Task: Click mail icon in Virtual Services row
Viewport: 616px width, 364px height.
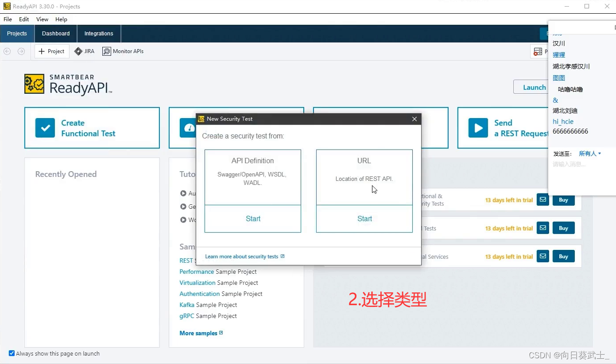Action: coord(543,257)
